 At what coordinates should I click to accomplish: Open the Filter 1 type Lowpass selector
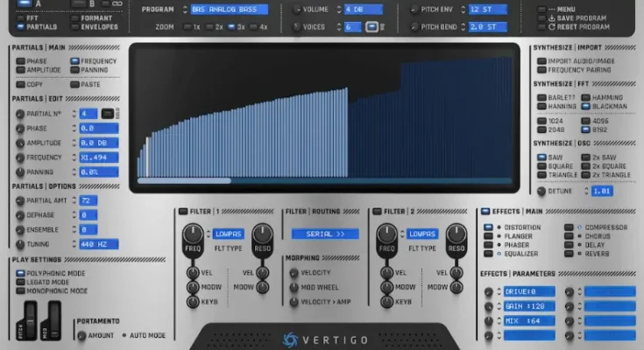point(231,234)
